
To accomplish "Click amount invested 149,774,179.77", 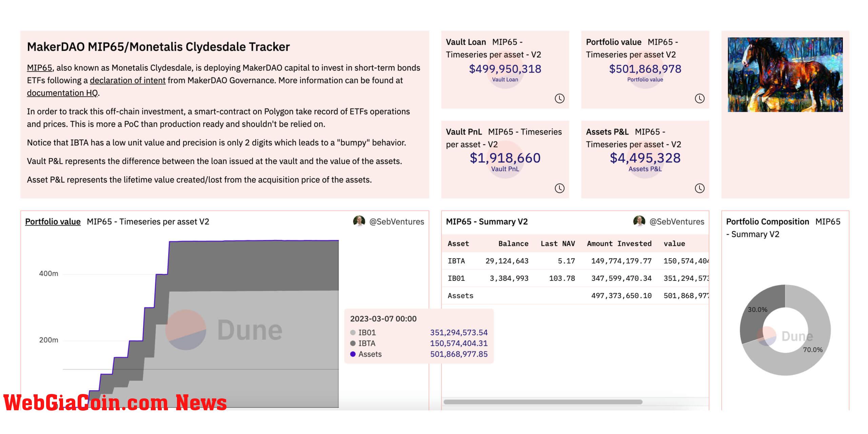I will pos(622,261).
